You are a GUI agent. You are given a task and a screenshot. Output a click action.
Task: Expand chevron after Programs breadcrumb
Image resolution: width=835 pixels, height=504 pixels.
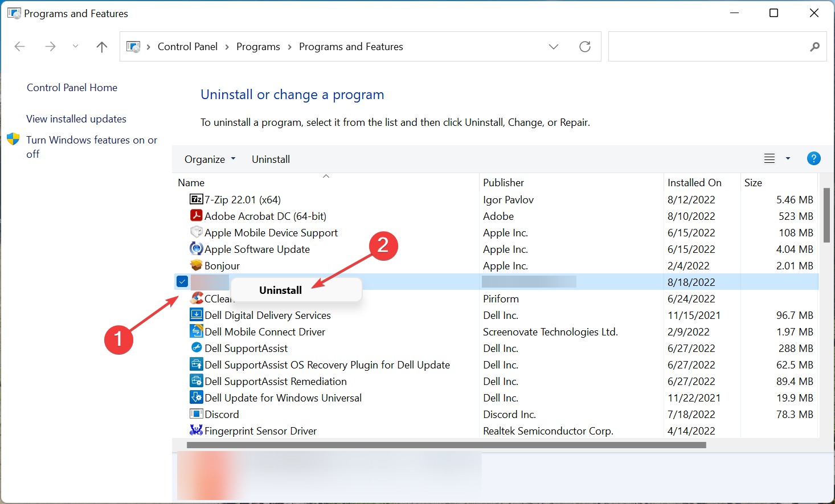[290, 47]
